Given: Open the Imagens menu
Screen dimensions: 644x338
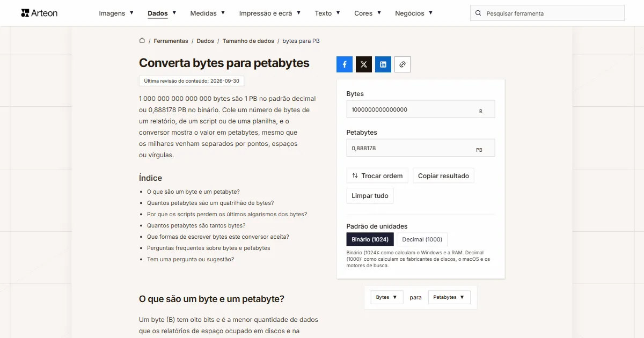Looking at the screenshot, I should [x=116, y=13].
